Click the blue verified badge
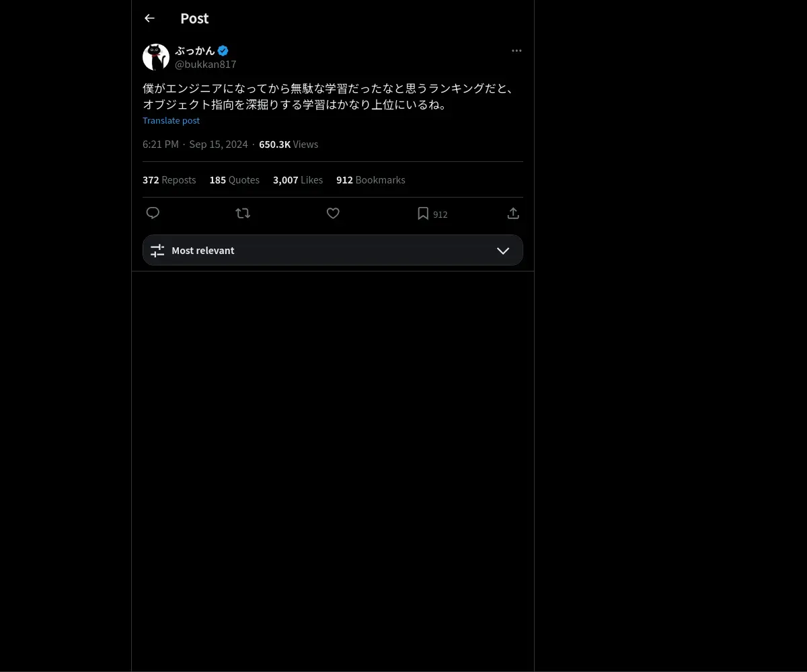 223,50
